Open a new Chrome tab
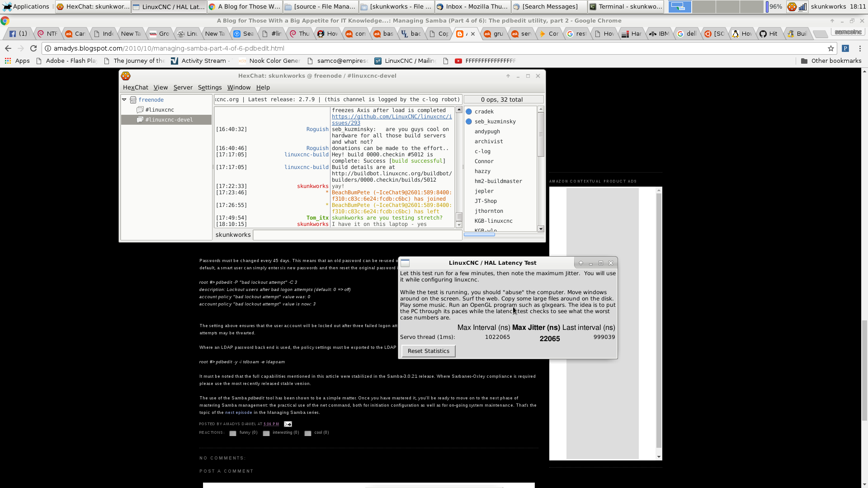The image size is (868, 488). [x=820, y=34]
